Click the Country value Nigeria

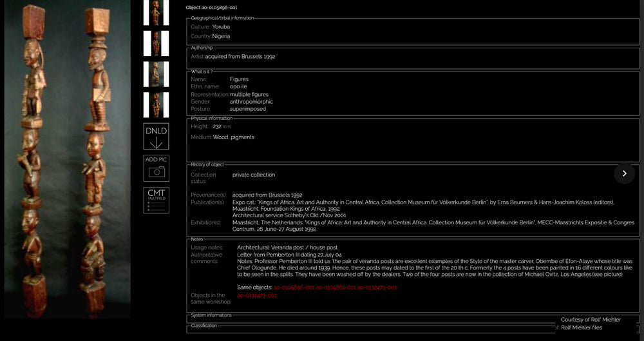click(221, 36)
